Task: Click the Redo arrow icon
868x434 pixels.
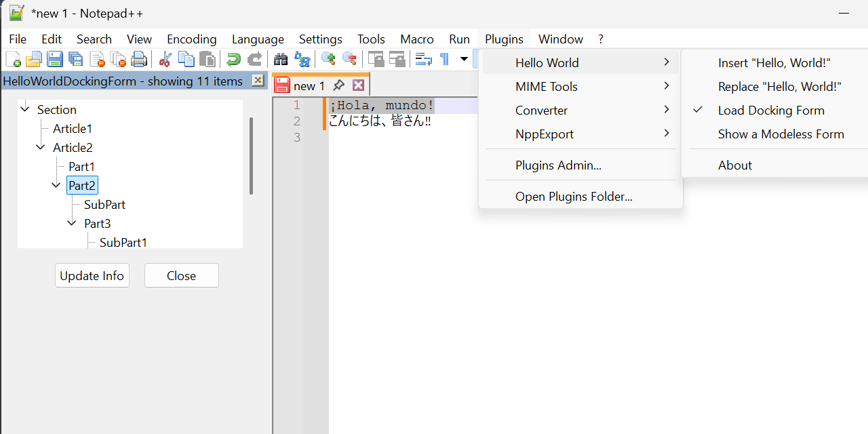Action: (x=254, y=60)
